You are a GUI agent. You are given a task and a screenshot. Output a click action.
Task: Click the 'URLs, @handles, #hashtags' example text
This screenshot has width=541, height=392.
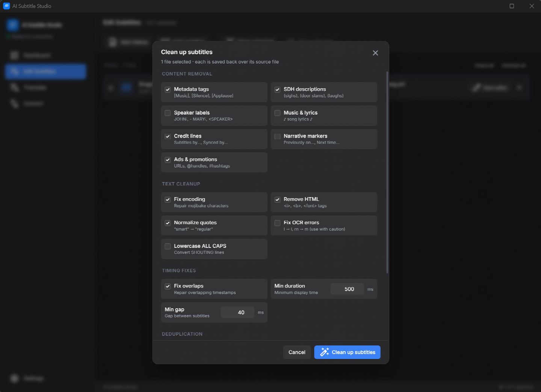(x=202, y=166)
